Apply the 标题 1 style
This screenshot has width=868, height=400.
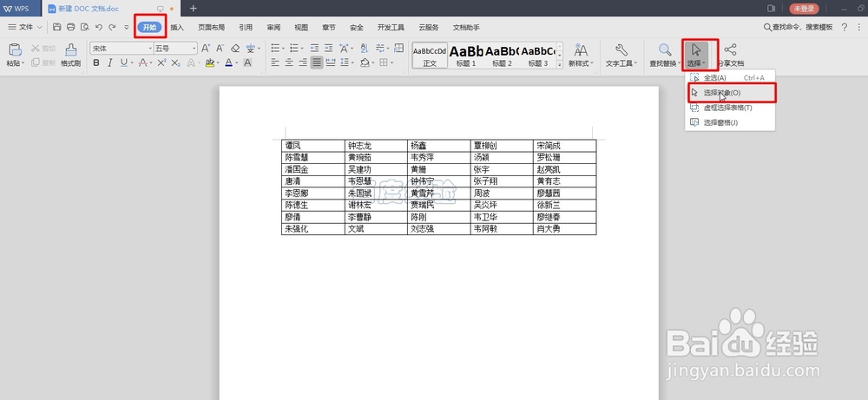tap(466, 56)
